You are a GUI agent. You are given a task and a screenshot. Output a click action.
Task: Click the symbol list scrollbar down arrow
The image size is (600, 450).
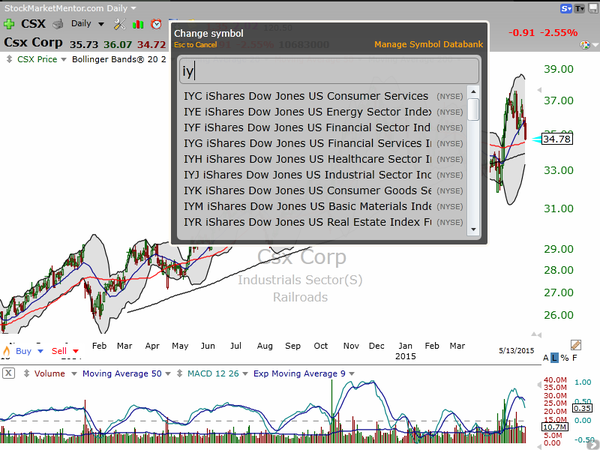pos(473,229)
